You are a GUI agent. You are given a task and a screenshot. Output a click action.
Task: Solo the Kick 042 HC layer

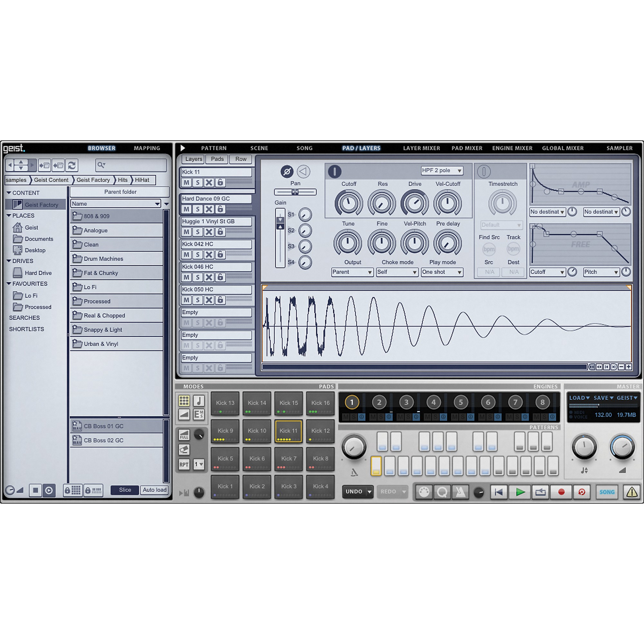pyautogui.click(x=198, y=255)
